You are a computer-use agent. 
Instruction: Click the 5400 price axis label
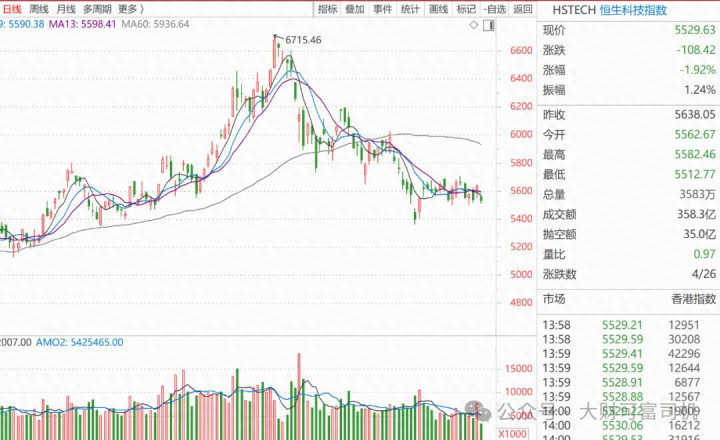point(521,219)
